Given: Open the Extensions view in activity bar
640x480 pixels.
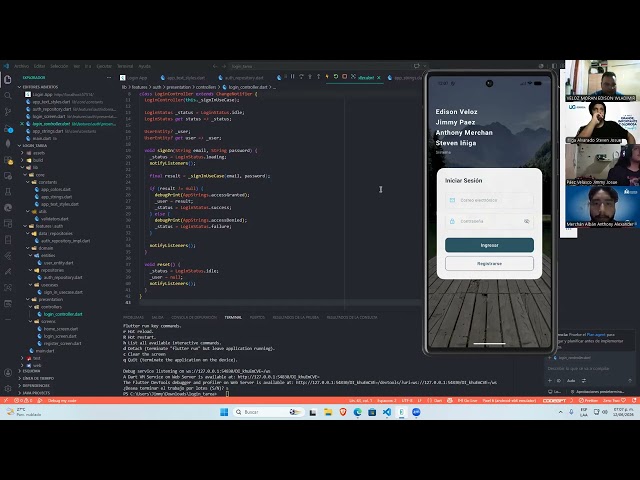Looking at the screenshot, I should point(8,160).
